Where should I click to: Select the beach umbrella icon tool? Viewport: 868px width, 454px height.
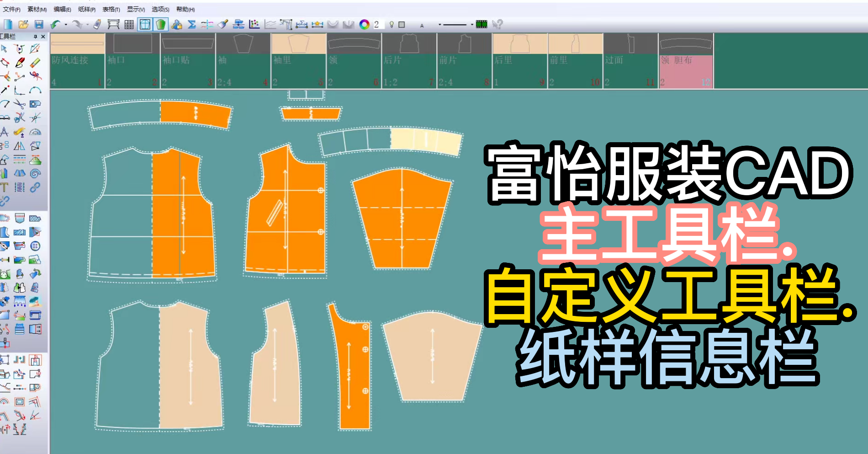35,302
